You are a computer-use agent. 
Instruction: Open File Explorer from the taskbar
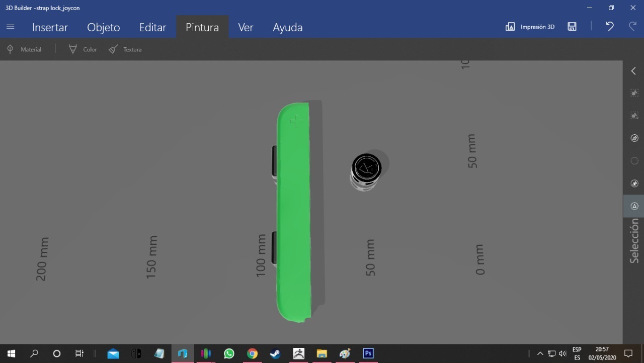click(321, 353)
